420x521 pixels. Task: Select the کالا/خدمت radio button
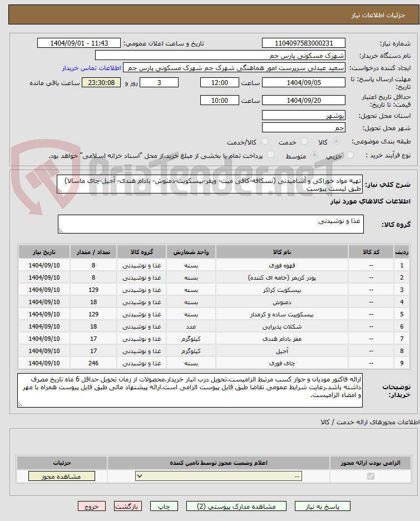coord(265,142)
